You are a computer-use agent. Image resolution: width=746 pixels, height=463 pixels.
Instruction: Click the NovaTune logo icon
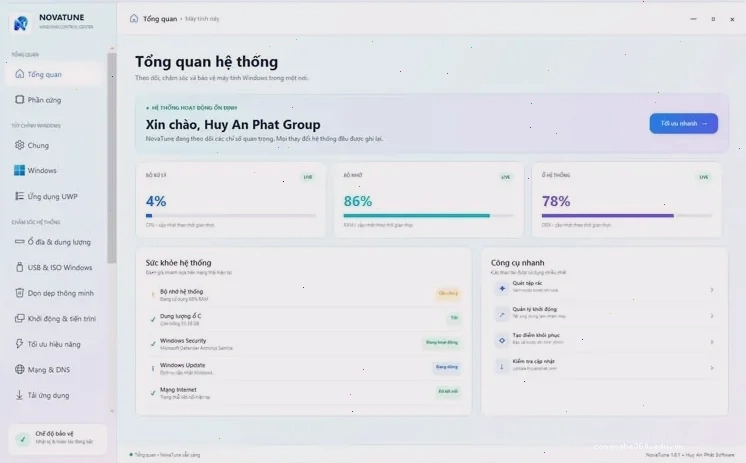click(x=20, y=22)
